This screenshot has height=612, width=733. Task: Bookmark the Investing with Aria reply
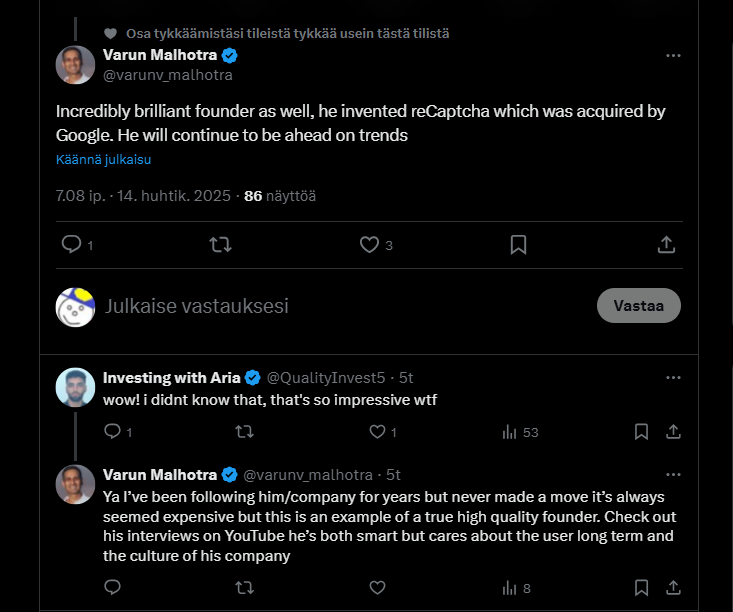coord(641,432)
